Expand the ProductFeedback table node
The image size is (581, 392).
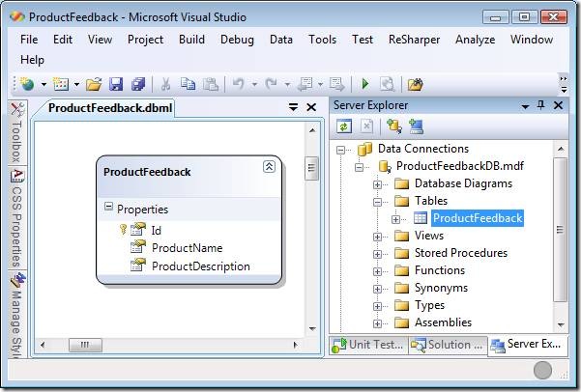coord(395,219)
